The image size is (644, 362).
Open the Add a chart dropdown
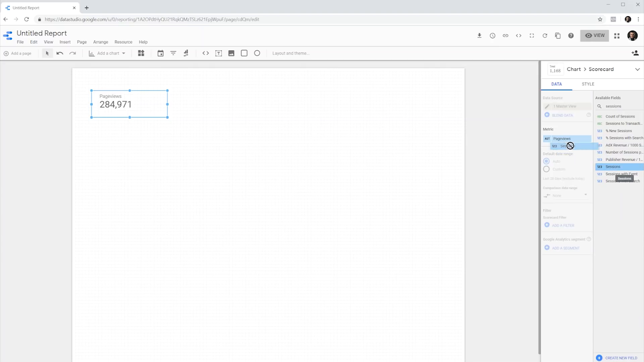tap(107, 53)
